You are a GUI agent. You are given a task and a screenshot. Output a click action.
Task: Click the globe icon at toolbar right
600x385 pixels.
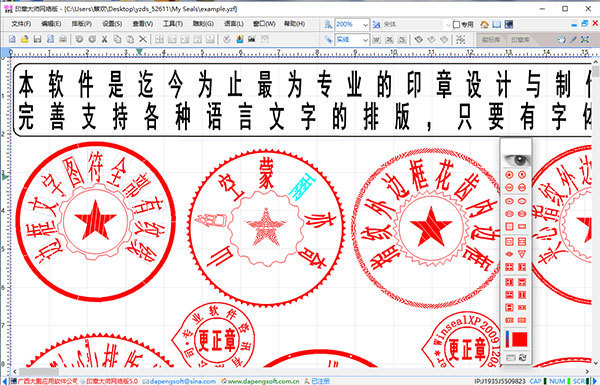pos(561,39)
